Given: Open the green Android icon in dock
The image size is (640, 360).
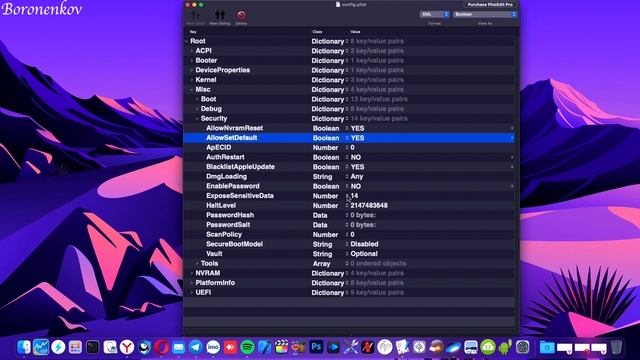Looking at the screenshot, I should tap(505, 347).
